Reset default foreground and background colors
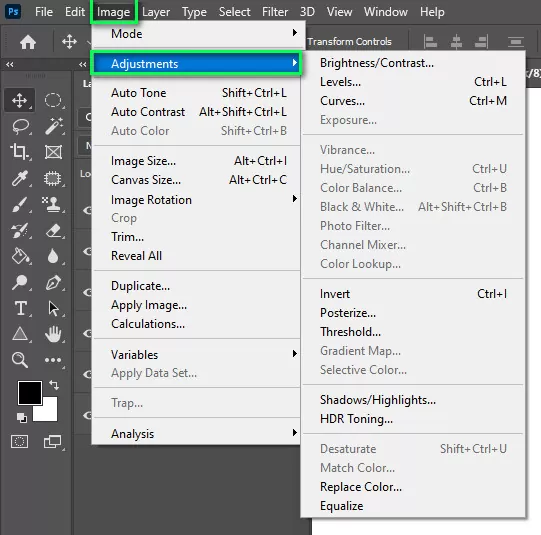The width and height of the screenshot is (541, 535). [x=21, y=418]
